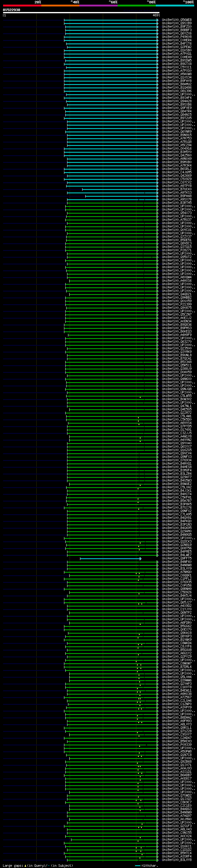The height and width of the screenshot is (868, 197).
Task: Click the orange ~40% identity legend bar
Action: (x=60, y=6)
